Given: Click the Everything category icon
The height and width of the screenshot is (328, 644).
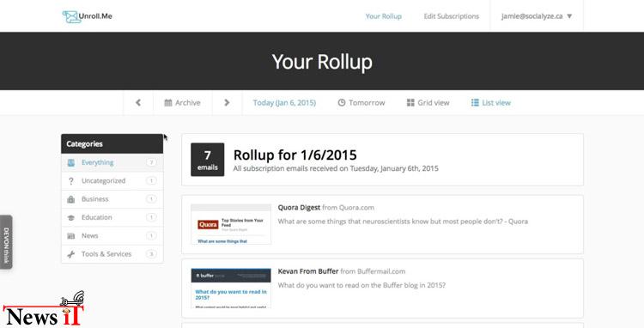Looking at the screenshot, I should 71,162.
